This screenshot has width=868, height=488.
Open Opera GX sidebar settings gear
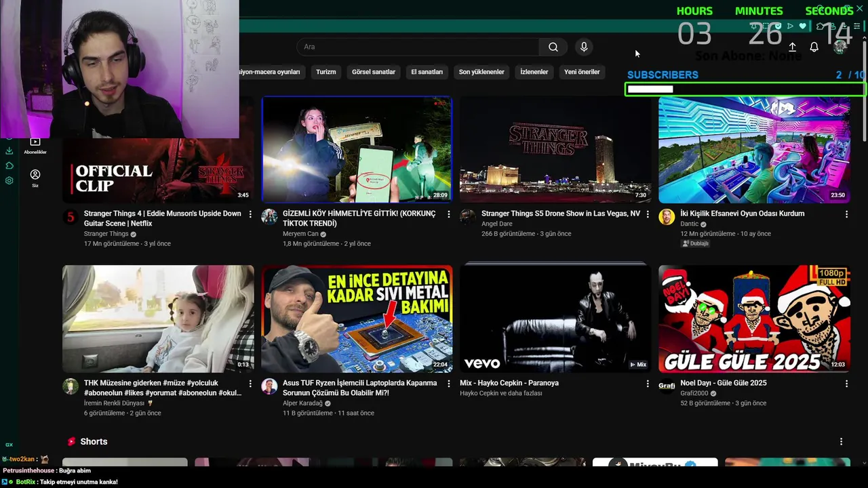point(9,180)
